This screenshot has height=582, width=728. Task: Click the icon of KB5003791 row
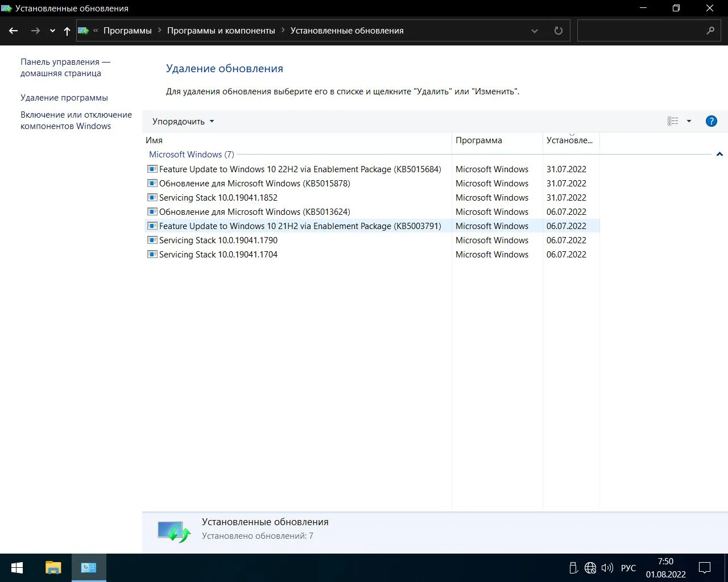coord(152,226)
